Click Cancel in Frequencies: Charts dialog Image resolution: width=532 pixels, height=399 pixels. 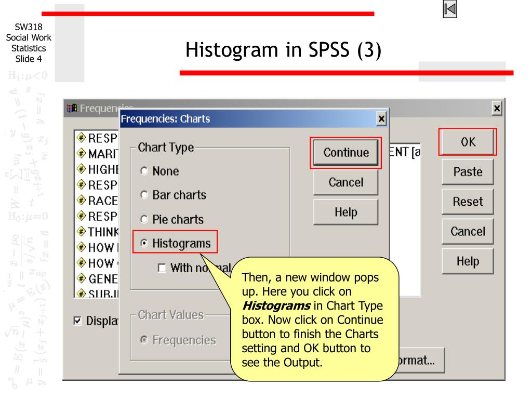tap(345, 182)
